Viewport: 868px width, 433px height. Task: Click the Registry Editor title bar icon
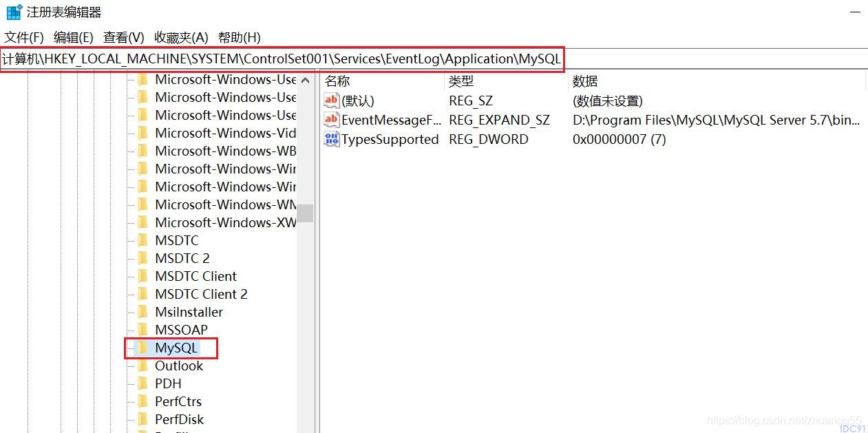14,12
